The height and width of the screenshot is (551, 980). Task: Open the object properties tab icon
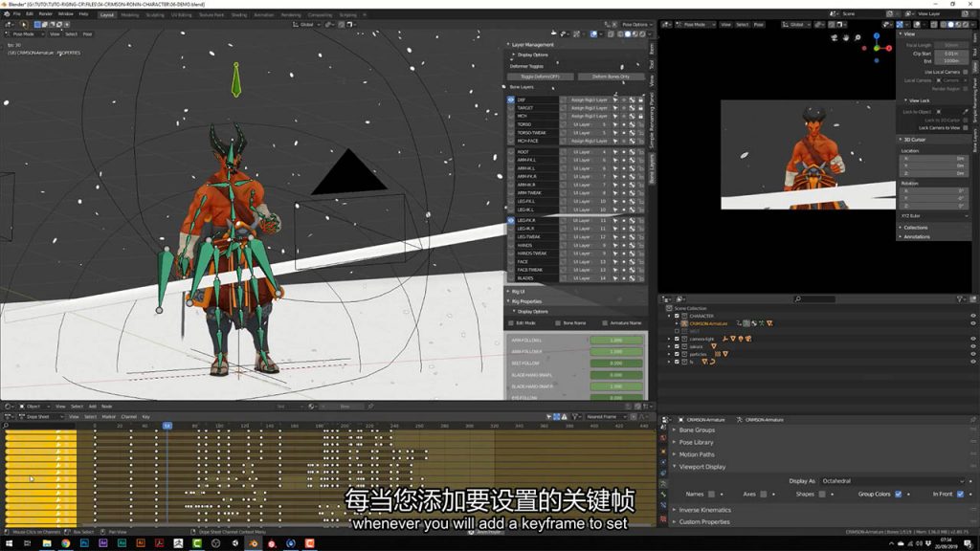[x=664, y=451]
